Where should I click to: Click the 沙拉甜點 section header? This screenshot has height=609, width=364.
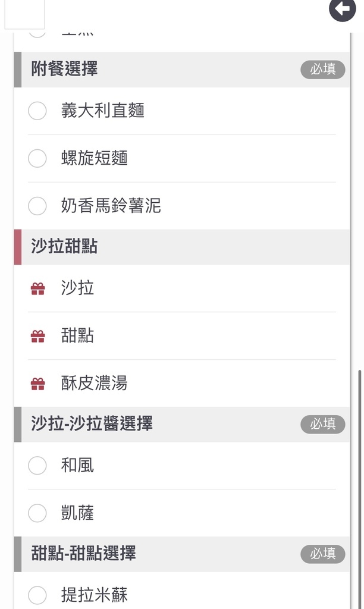point(64,247)
